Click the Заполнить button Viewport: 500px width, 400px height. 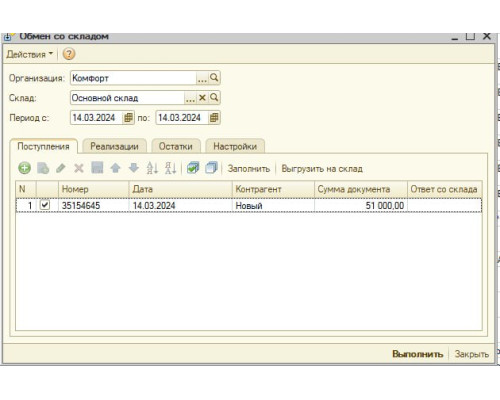[x=249, y=169]
